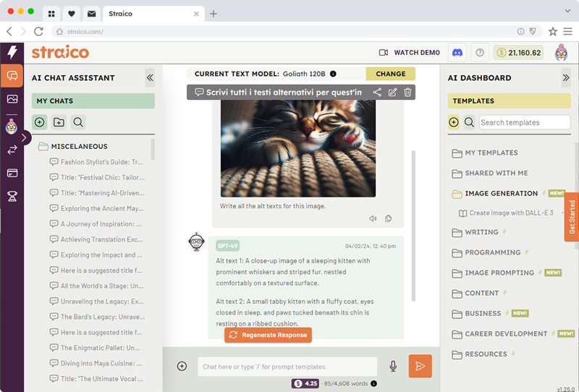Click the Search templates input field

pyautogui.click(x=524, y=122)
